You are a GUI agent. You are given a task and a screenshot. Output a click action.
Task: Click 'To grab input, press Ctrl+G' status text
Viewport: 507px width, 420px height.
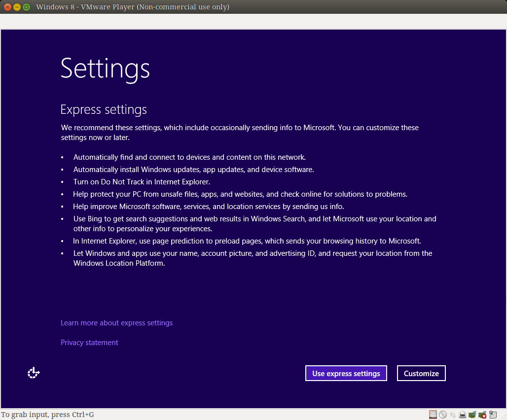(x=47, y=415)
